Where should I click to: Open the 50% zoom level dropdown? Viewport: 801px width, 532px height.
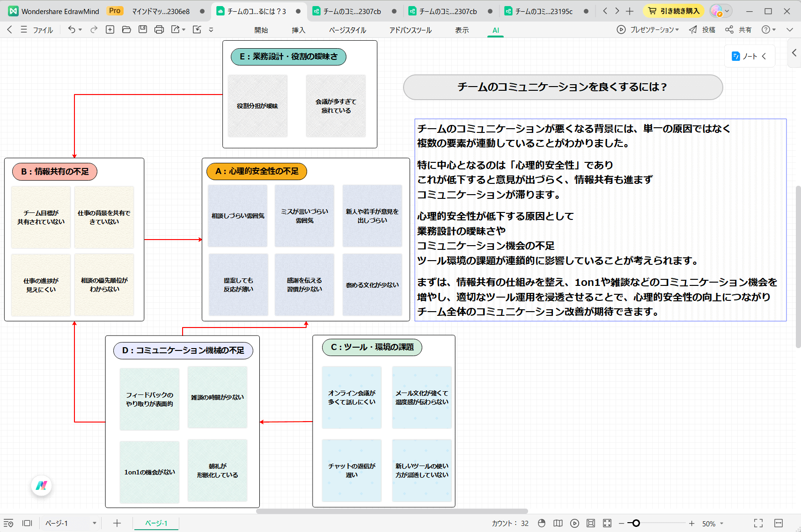pyautogui.click(x=721, y=524)
